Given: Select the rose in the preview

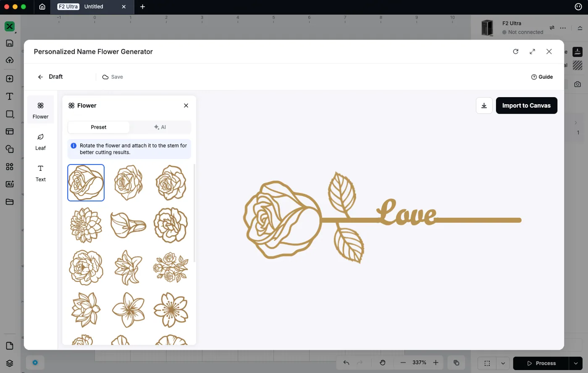Looking at the screenshot, I should pyautogui.click(x=282, y=220).
